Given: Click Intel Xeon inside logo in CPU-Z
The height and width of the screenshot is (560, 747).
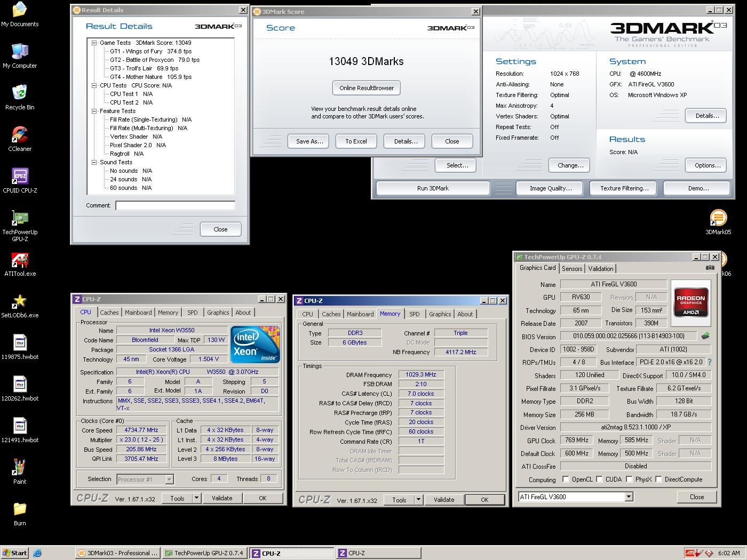Looking at the screenshot, I should click(255, 345).
